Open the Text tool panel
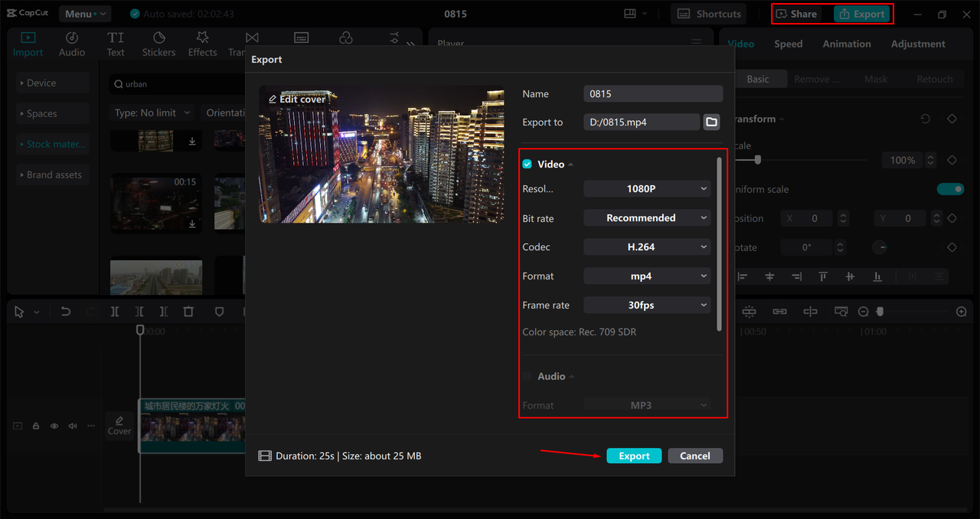The height and width of the screenshot is (519, 980). point(116,44)
